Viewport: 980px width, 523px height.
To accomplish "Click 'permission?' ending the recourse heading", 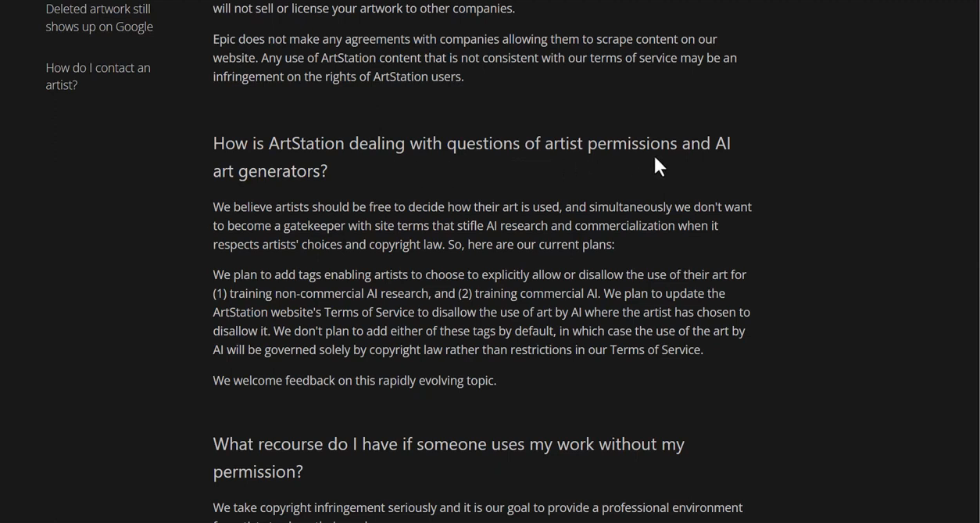I will (x=257, y=472).
